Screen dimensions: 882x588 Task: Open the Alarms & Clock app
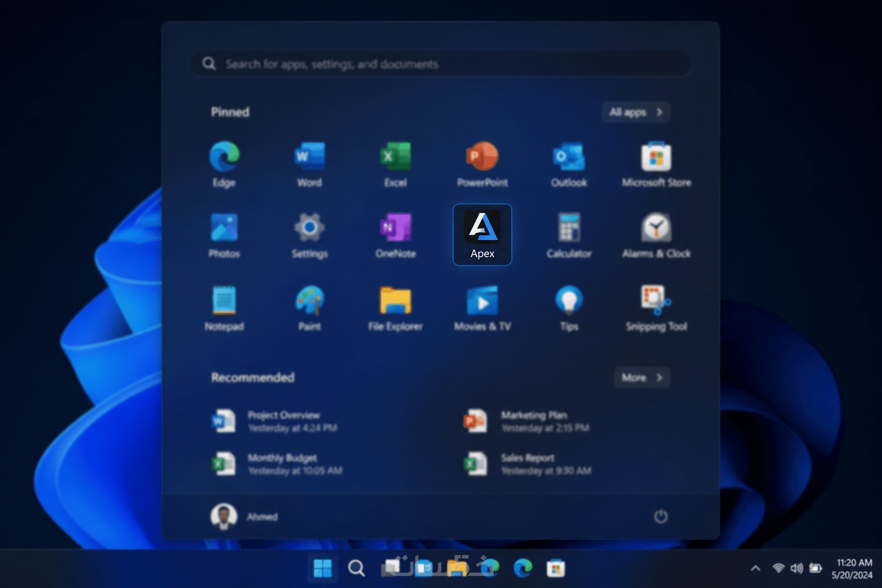coord(656,235)
